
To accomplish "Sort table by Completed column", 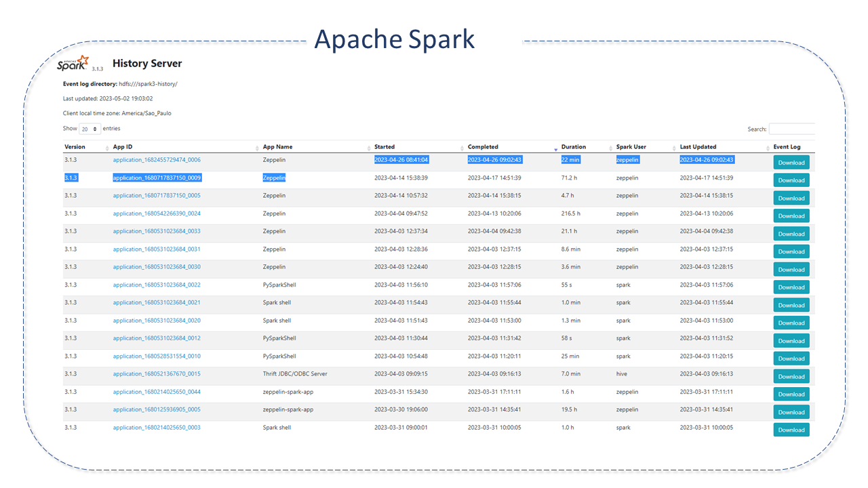I will click(x=513, y=147).
